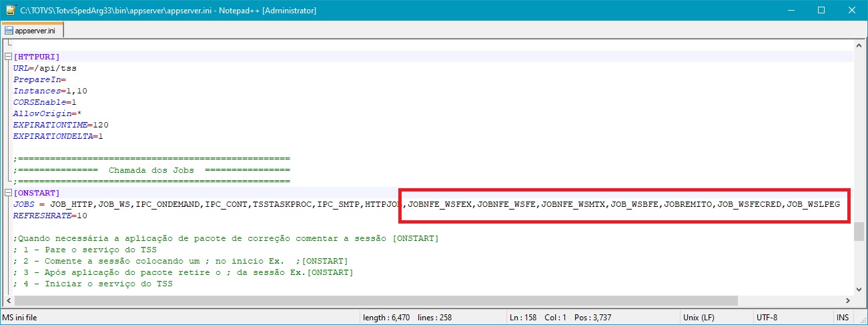Image resolution: width=868 pixels, height=325 pixels.
Task: Toggle INS insert mode in status bar
Action: (843, 318)
